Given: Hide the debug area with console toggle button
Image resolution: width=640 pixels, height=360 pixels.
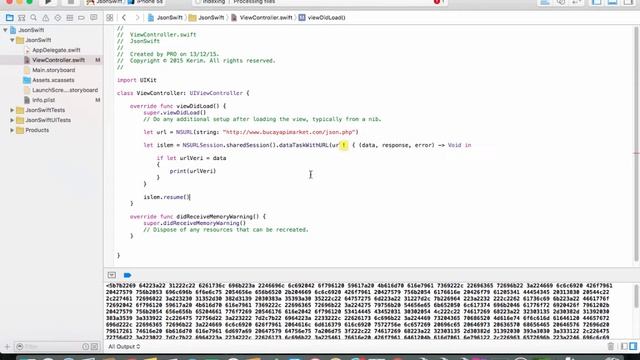Looking at the screenshot, I should 111,275.
